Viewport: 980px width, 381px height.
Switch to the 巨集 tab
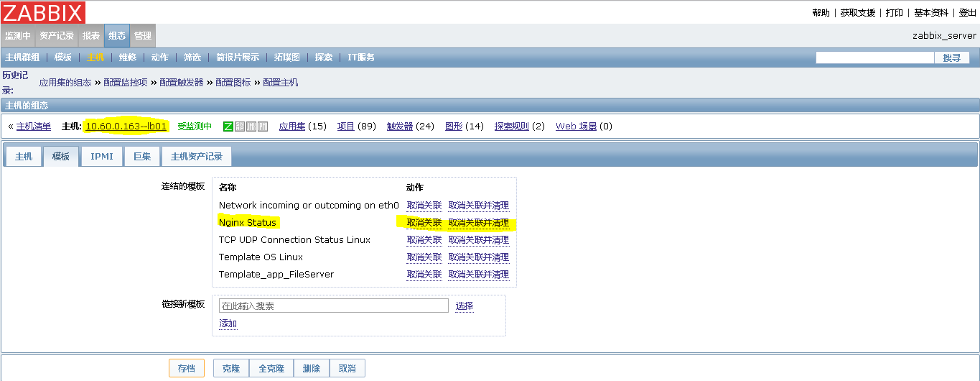pyautogui.click(x=142, y=156)
